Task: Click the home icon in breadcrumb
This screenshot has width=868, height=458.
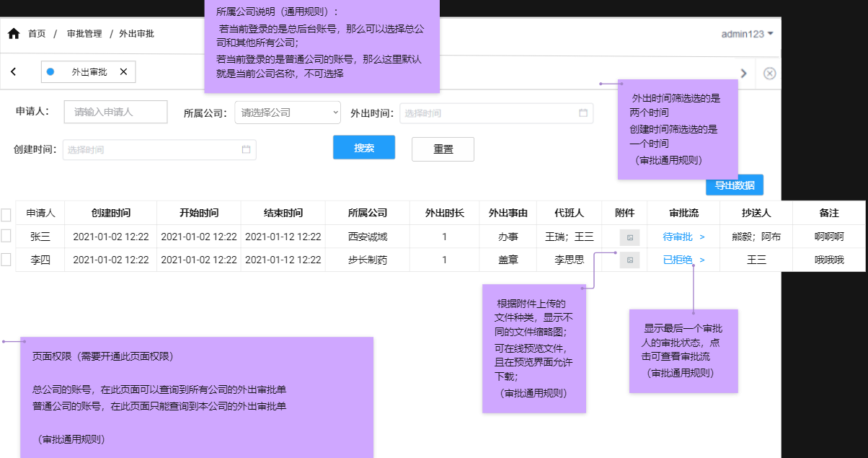Action: tap(14, 34)
